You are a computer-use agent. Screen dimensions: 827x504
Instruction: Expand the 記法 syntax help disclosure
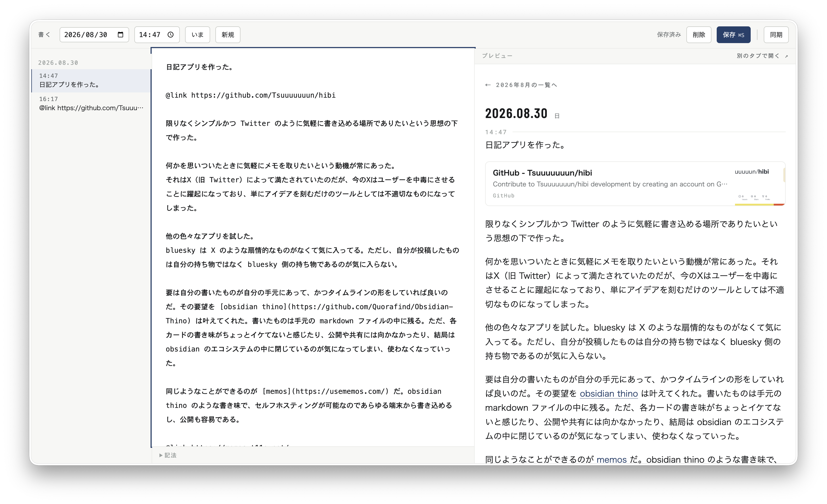coord(168,455)
